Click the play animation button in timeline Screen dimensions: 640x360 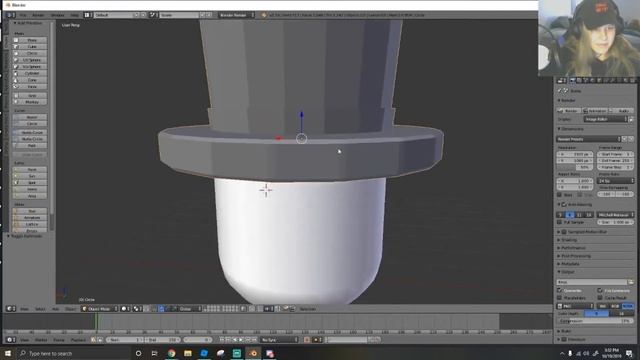click(241, 340)
